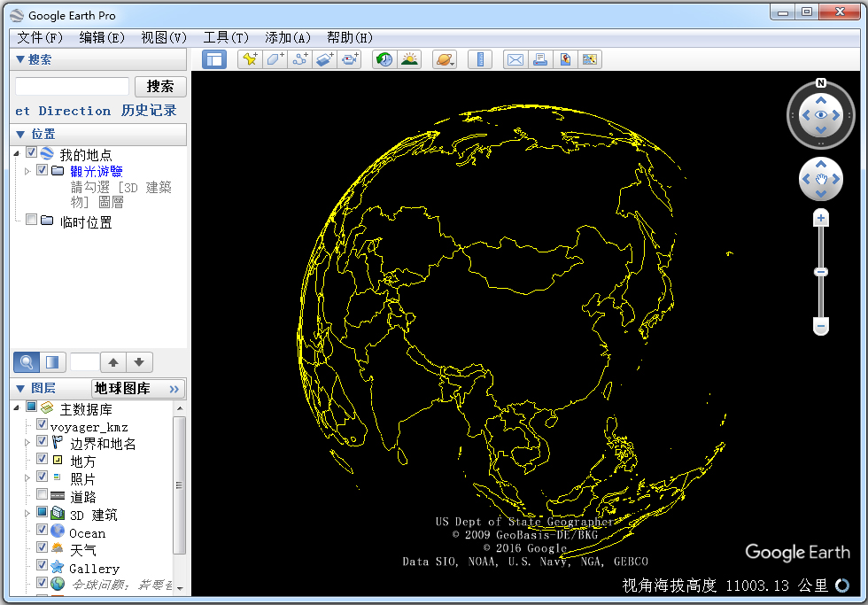
Task: Show historical imagery with the clock icon
Action: [x=383, y=59]
